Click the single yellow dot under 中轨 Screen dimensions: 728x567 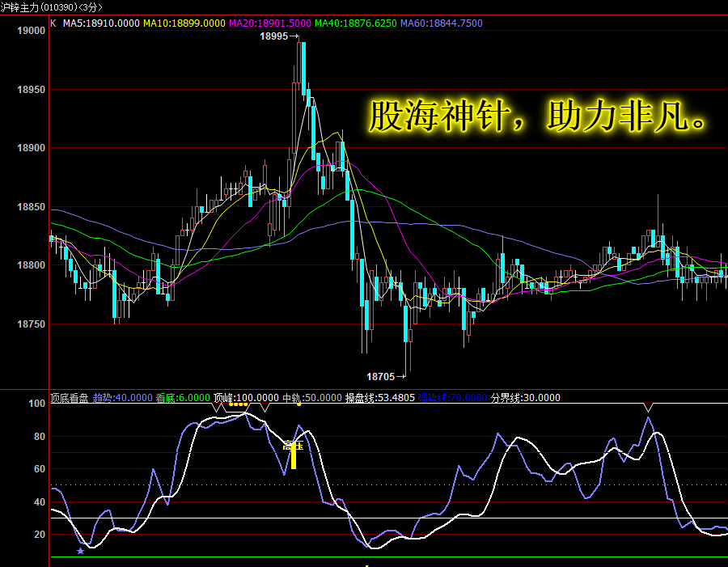click(x=299, y=404)
